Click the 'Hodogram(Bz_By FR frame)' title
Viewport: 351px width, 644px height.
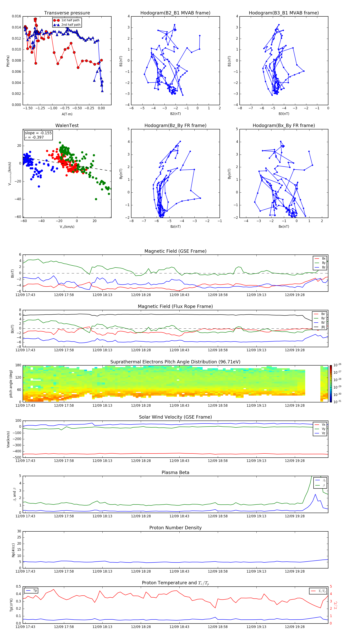[x=175, y=125]
